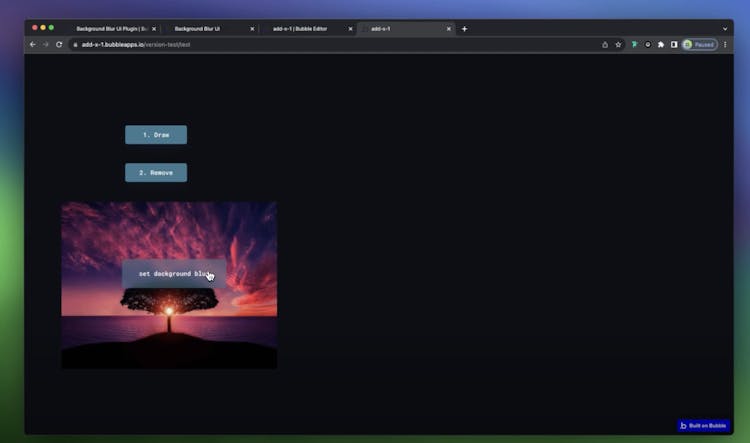This screenshot has height=443, width=750.
Task: Open a new tab with the plus button
Action: tap(464, 29)
